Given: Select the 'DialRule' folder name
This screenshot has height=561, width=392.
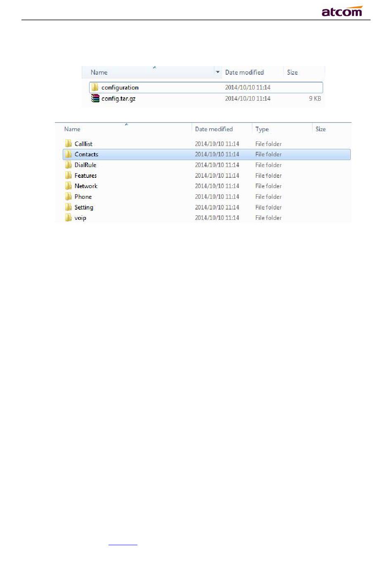Looking at the screenshot, I should pyautogui.click(x=85, y=165).
